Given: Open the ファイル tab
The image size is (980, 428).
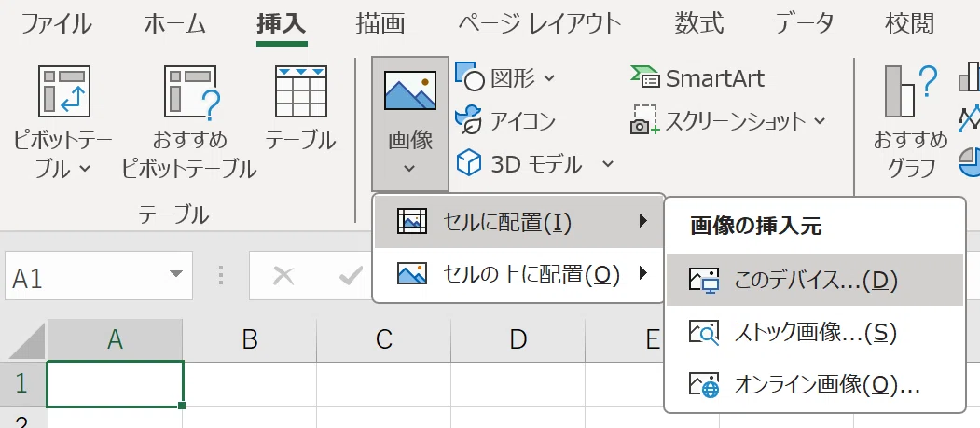Looking at the screenshot, I should tap(56, 24).
